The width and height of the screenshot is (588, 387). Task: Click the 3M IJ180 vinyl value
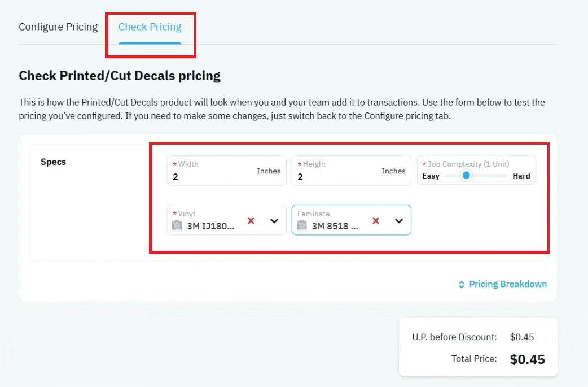point(210,226)
